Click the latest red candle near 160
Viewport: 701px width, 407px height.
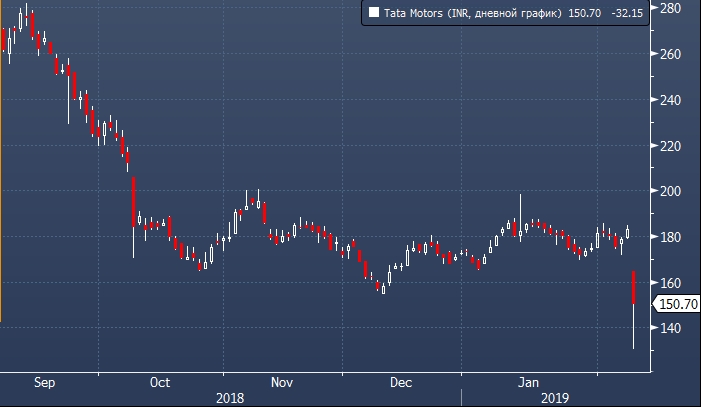(634, 287)
